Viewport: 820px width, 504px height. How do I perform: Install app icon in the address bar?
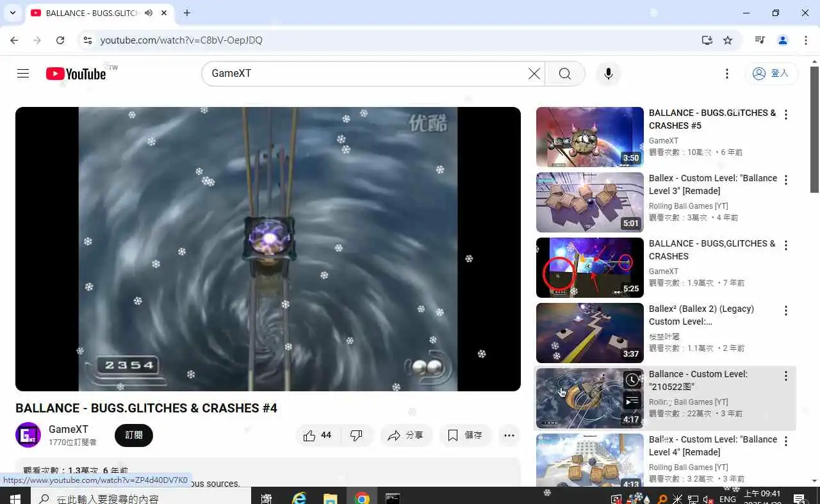[707, 40]
